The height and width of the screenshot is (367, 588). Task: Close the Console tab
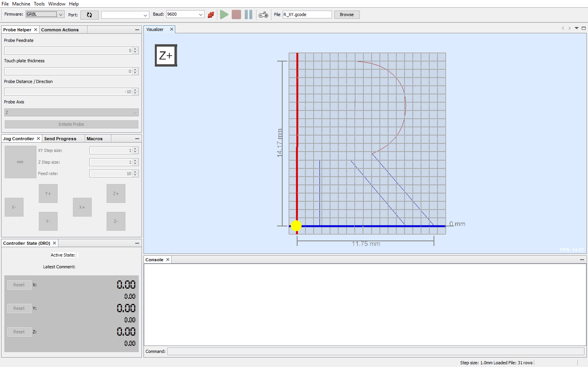(168, 259)
